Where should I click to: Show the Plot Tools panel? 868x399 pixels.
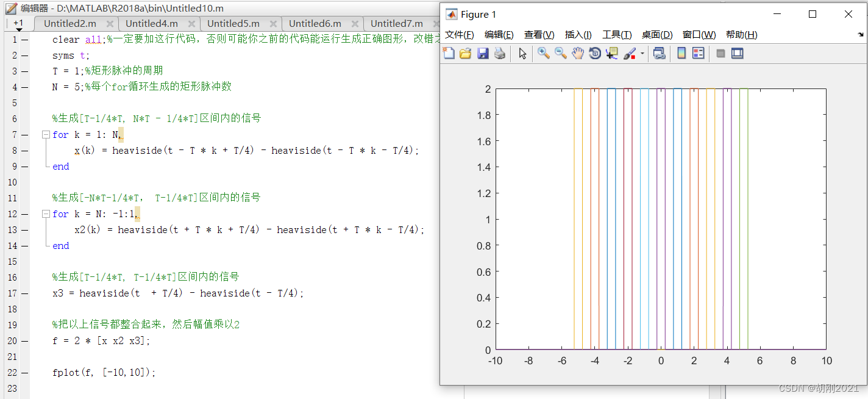pyautogui.click(x=737, y=54)
